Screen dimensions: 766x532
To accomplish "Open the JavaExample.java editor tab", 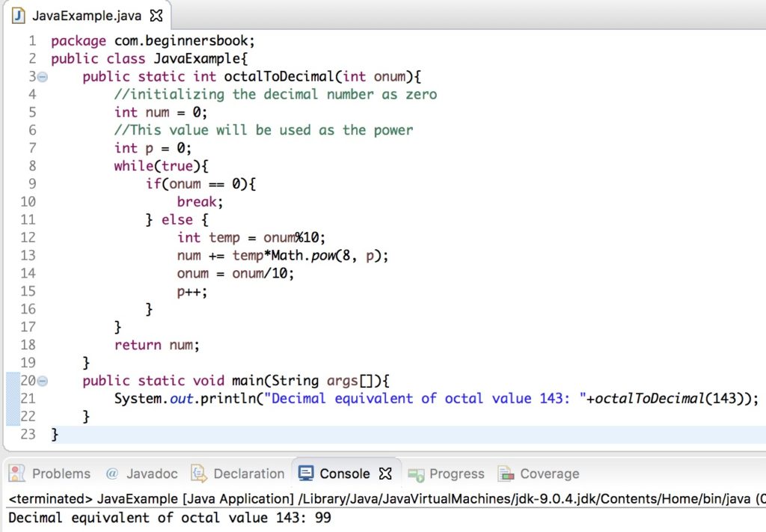I will (x=87, y=16).
